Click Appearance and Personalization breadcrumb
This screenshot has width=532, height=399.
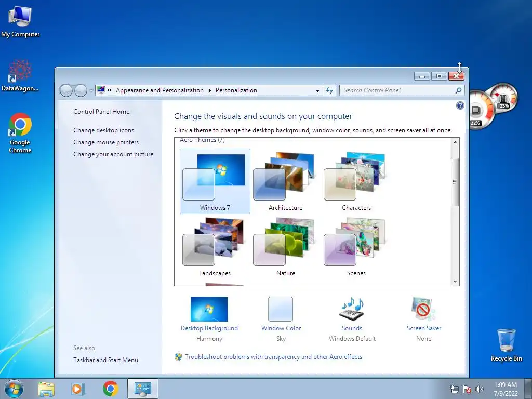point(159,90)
